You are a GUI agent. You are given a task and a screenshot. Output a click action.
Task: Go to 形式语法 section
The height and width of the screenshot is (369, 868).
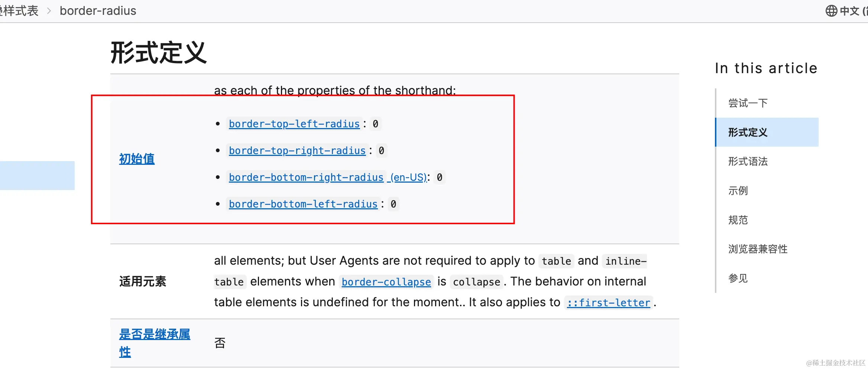pyautogui.click(x=748, y=161)
